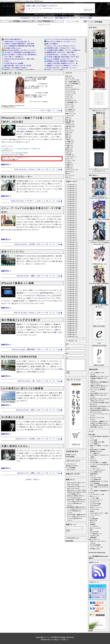Select the コンピュータ (300) category

point(71,93)
